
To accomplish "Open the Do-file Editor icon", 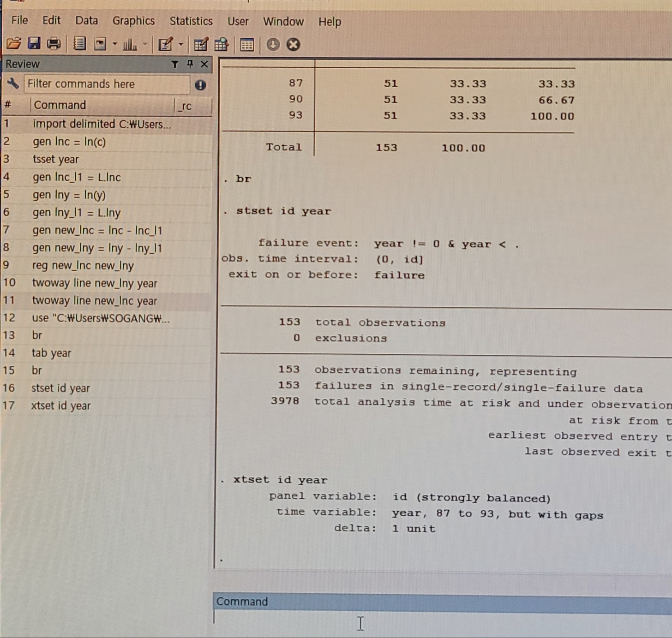I will pos(165,45).
